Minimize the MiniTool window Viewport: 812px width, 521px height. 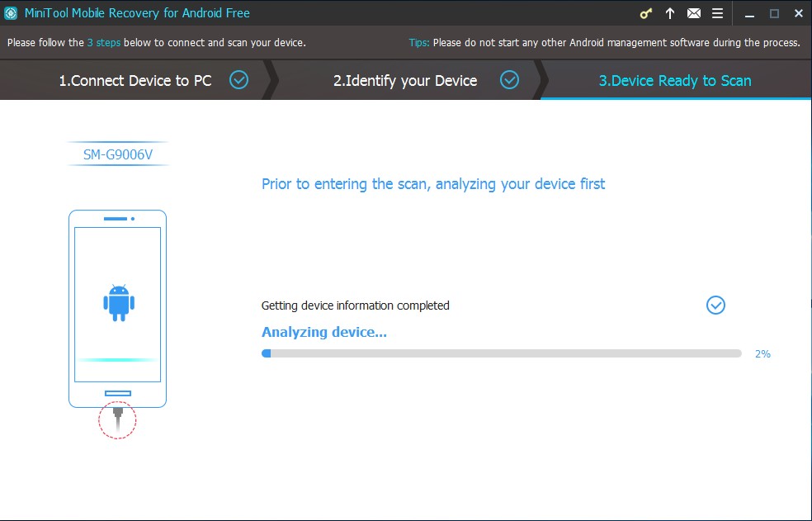tap(749, 14)
